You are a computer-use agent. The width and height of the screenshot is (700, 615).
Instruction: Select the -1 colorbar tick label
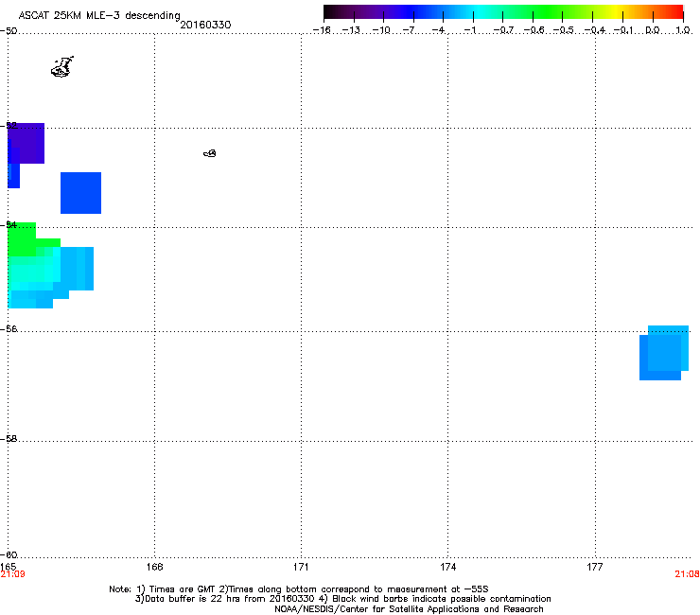pos(470,30)
